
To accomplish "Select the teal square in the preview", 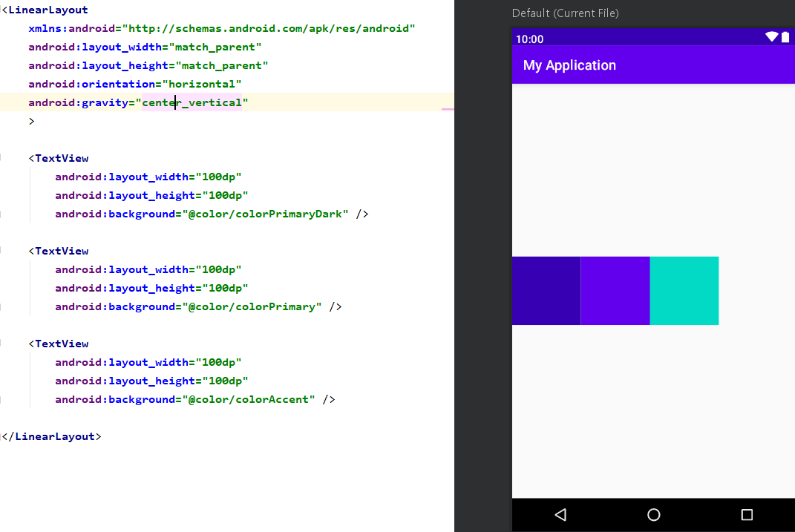I will point(684,291).
